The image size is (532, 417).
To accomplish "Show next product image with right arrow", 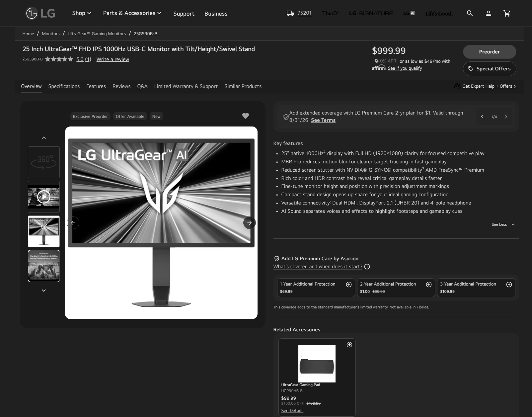I will (250, 223).
